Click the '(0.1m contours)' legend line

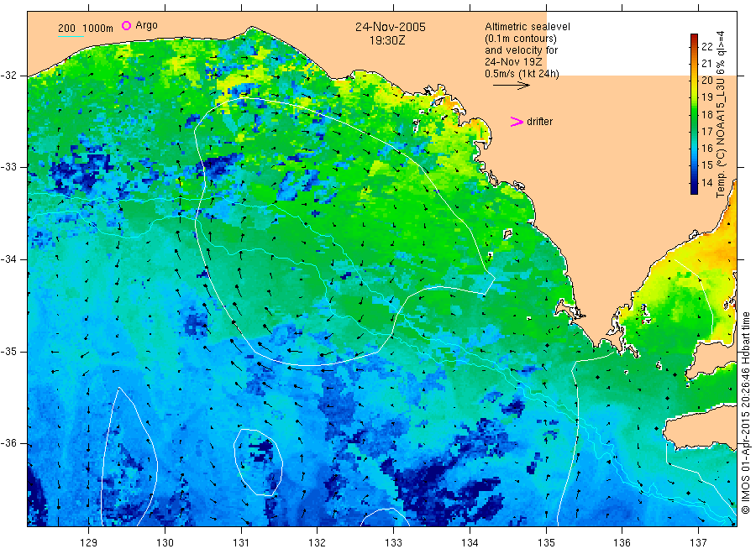[521, 39]
